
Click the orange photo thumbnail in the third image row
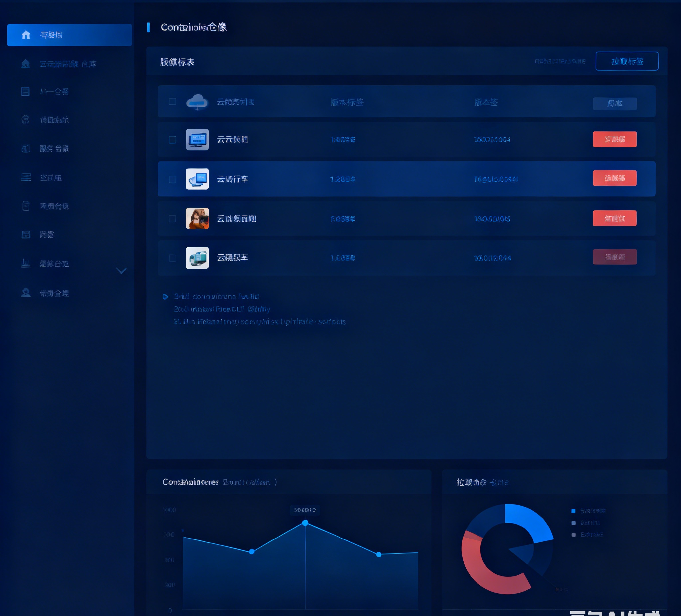coord(197,218)
